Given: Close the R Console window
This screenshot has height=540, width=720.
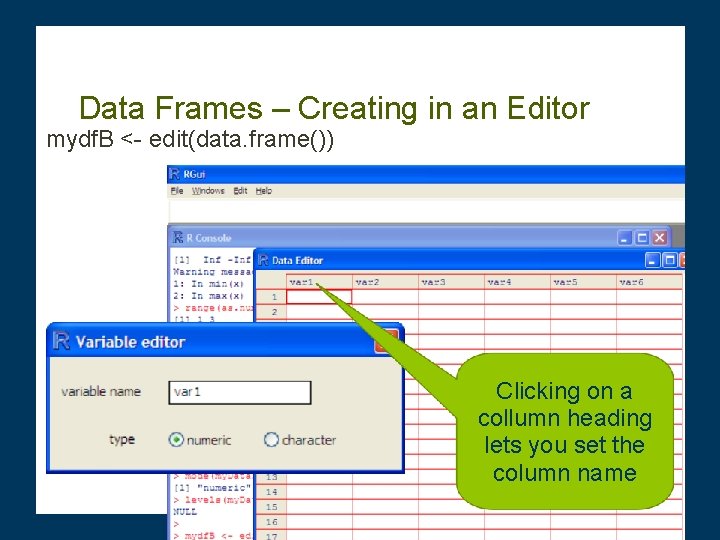Looking at the screenshot, I should click(660, 238).
